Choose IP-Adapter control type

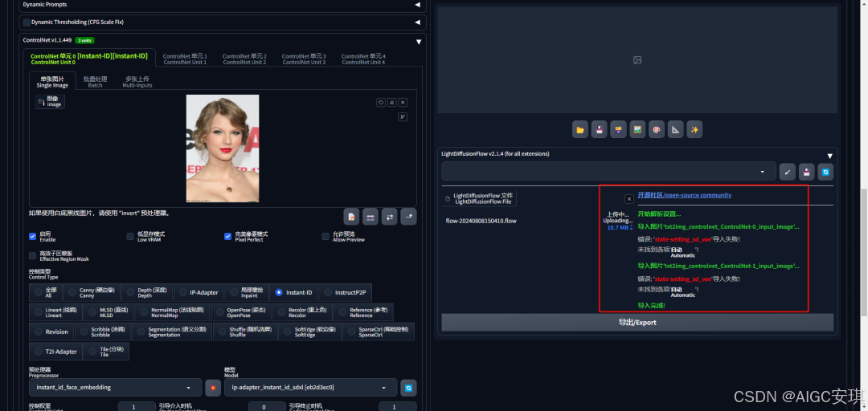(199, 293)
